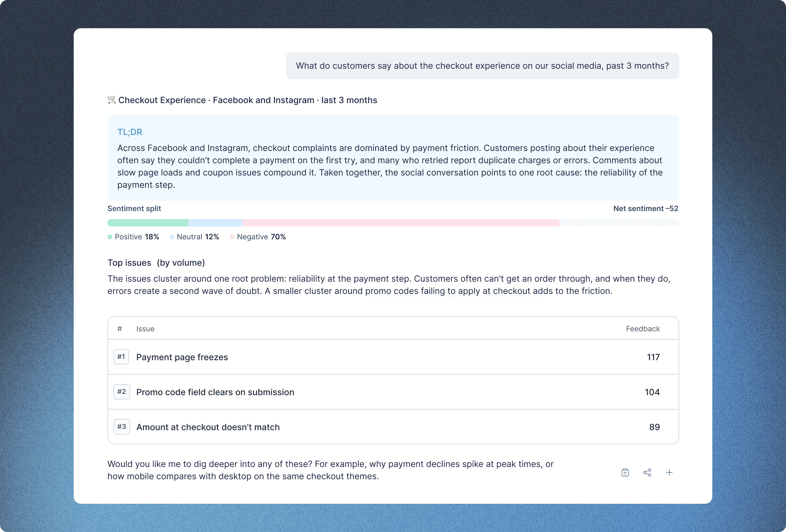
Task: Click the Issue column header
Action: tap(145, 329)
